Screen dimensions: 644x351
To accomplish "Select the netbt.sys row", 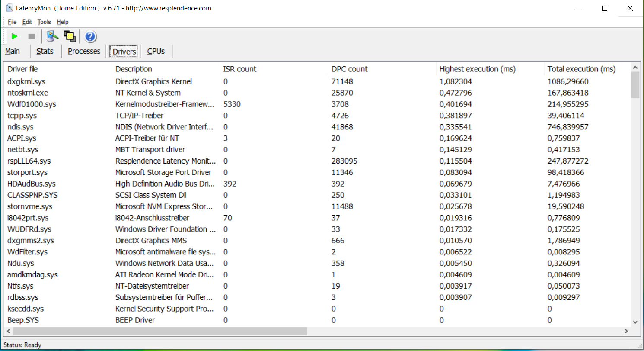I will [x=318, y=150].
